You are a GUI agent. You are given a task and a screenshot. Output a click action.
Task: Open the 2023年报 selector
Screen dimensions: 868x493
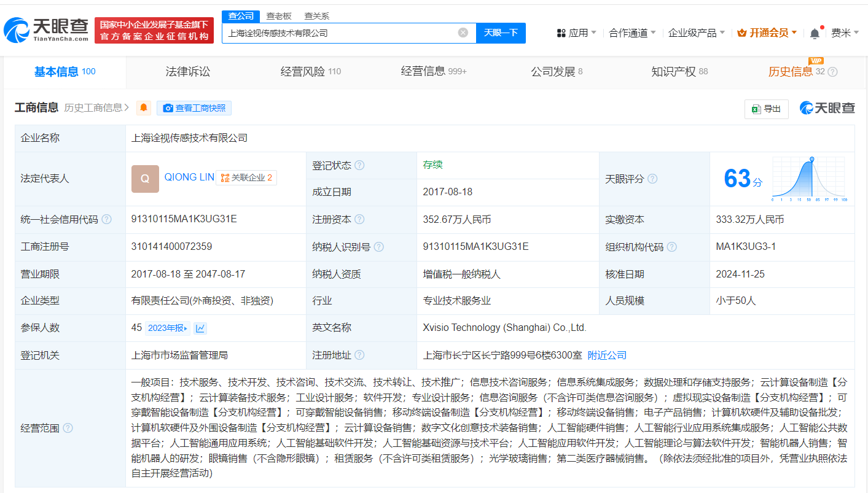pos(167,328)
